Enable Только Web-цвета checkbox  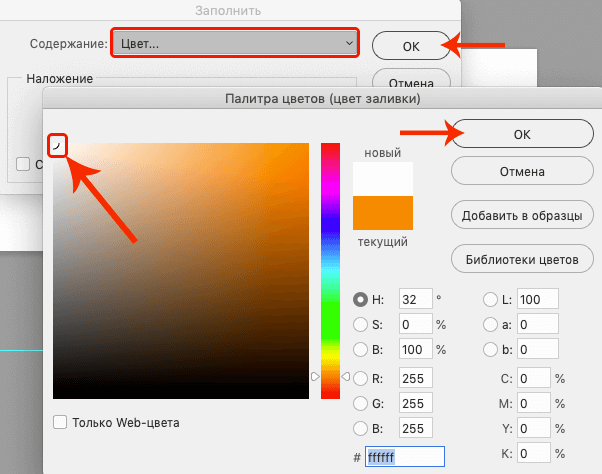coord(61,422)
